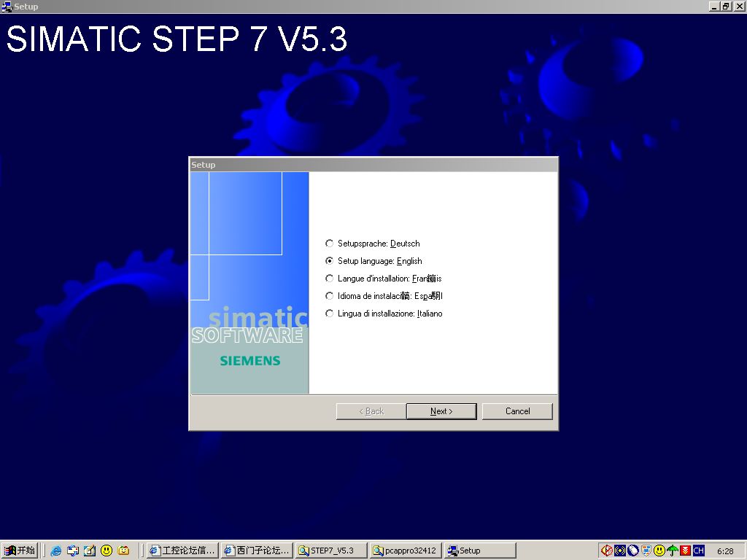The image size is (747, 560).
Task: Switch to the STEP7_V5.3 folder taskbar button
Action: click(x=332, y=551)
